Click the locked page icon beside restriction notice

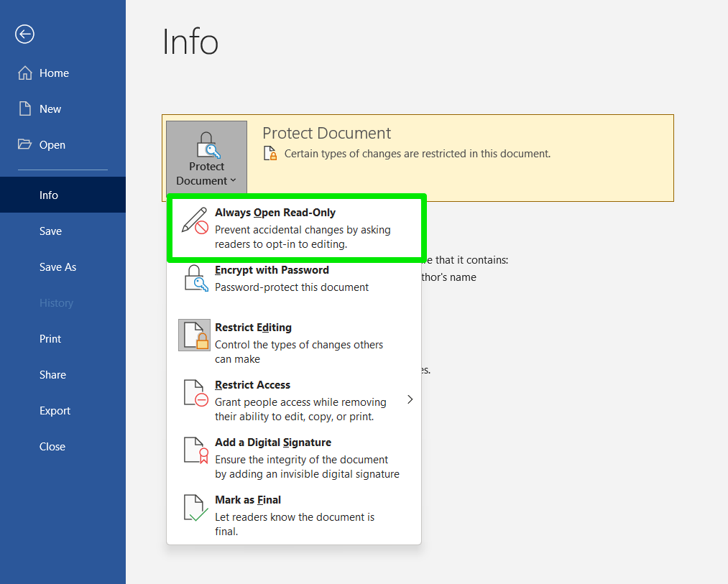[x=270, y=153]
